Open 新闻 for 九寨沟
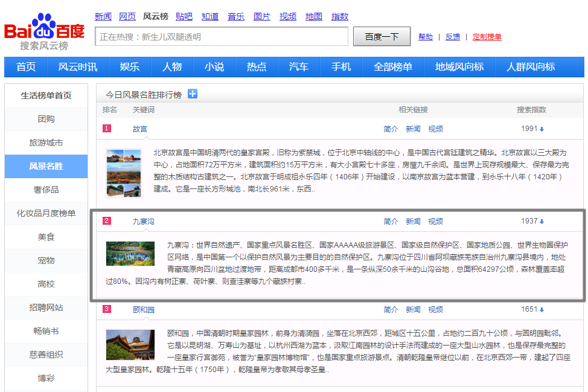 point(414,221)
